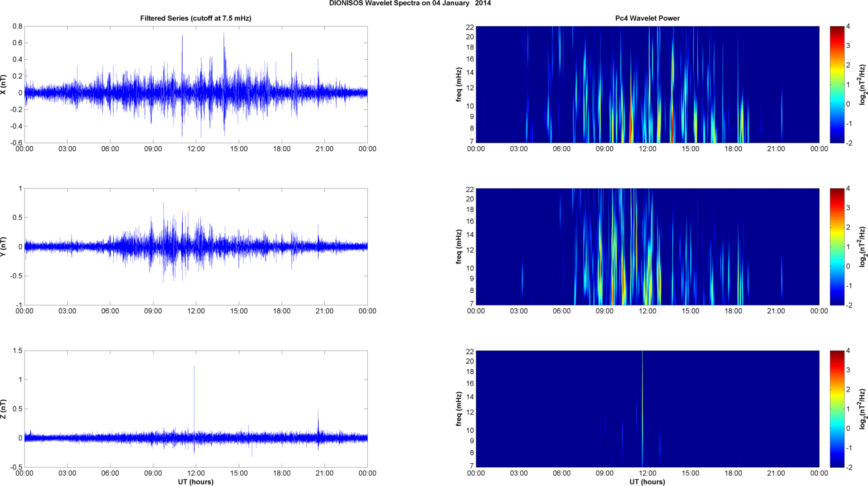Screen dimensions: 868x486
Task: Click freq (mHz) label of middle spectrogram
Action: (x=459, y=246)
